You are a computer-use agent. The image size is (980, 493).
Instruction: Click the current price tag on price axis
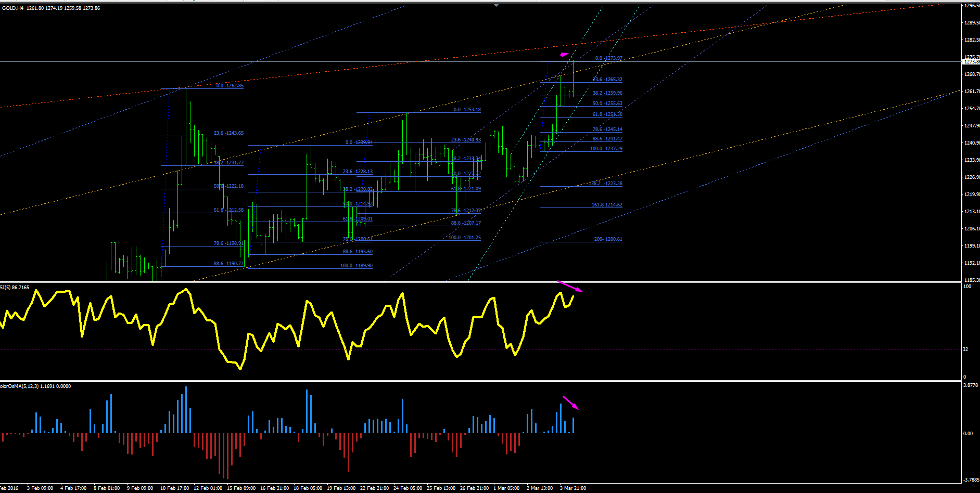click(x=971, y=62)
